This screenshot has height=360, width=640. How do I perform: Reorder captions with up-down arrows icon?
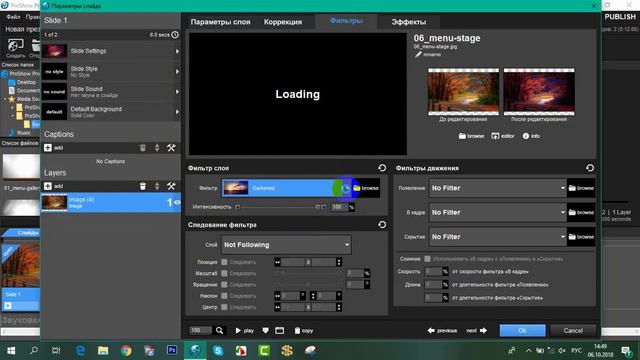click(x=157, y=148)
